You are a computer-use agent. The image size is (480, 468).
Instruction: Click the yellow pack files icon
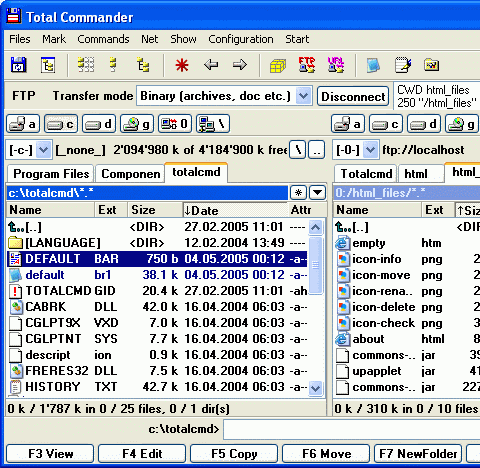(278, 65)
